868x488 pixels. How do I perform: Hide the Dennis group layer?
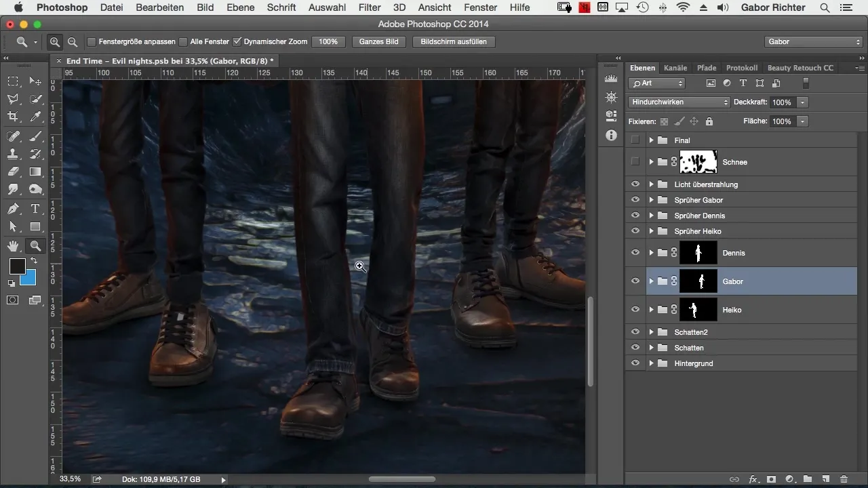635,253
